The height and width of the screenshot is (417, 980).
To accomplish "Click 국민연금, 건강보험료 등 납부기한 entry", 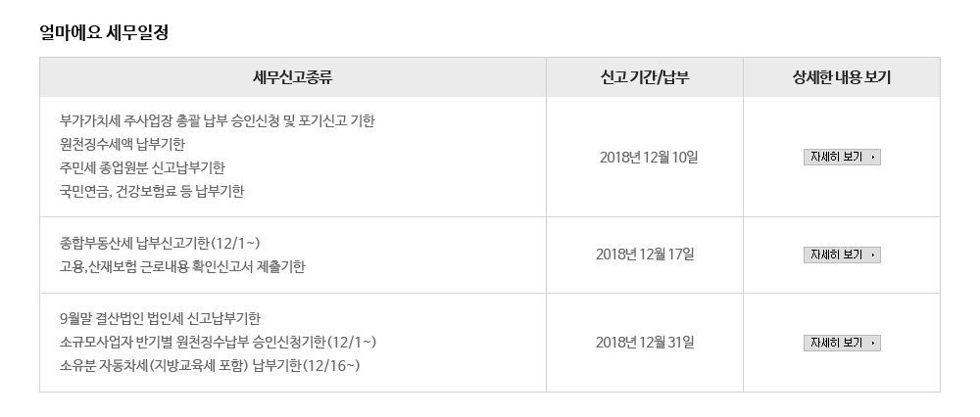I will coord(152,192).
